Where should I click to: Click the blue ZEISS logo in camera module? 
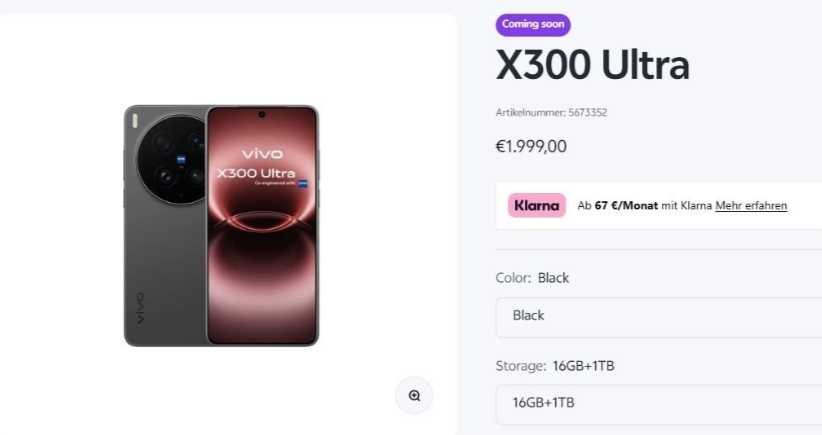point(181,158)
